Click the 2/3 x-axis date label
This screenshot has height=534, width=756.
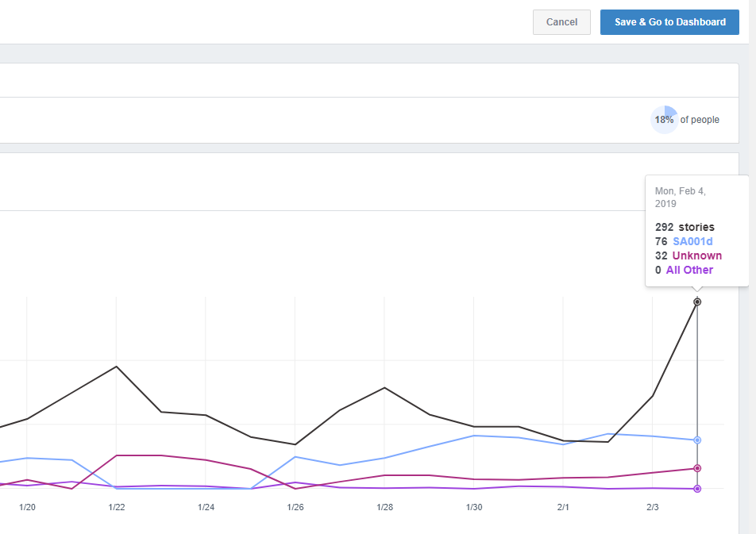point(653,507)
